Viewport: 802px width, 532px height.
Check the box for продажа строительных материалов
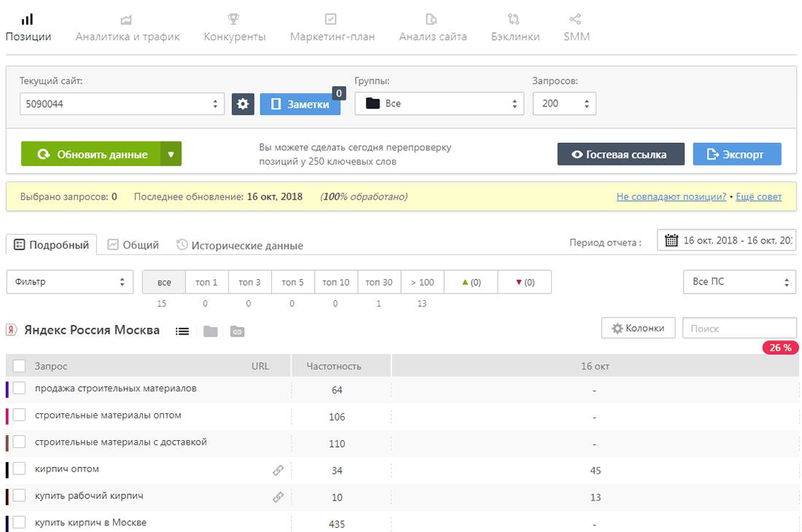point(20,388)
